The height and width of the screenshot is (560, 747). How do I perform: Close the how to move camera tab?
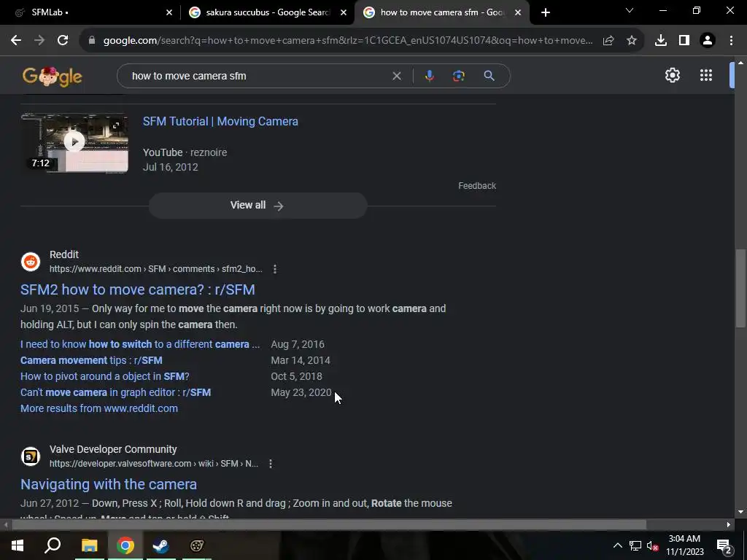(518, 12)
